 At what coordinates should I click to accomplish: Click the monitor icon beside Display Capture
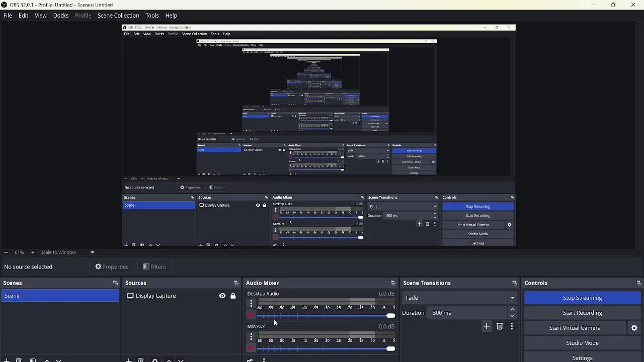[130, 296]
